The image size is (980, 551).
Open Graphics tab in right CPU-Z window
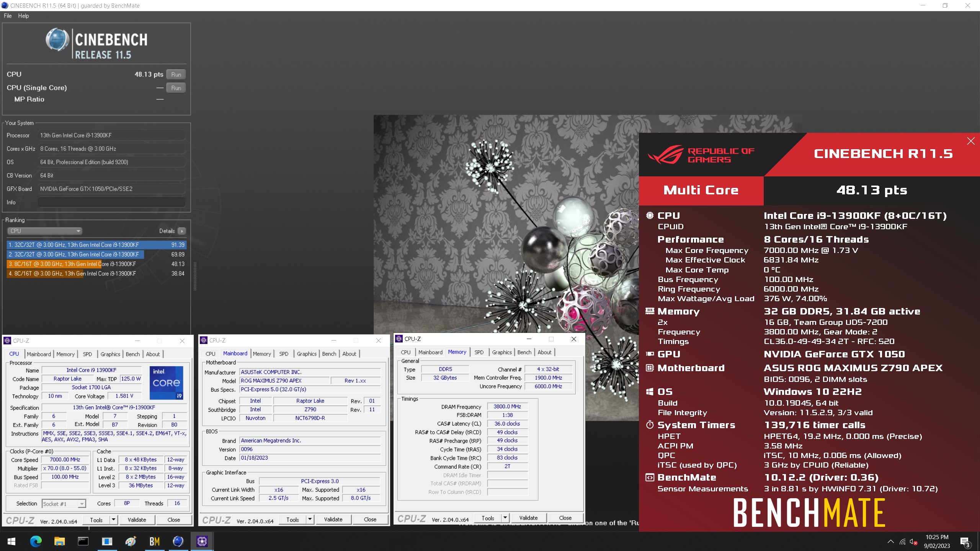502,352
